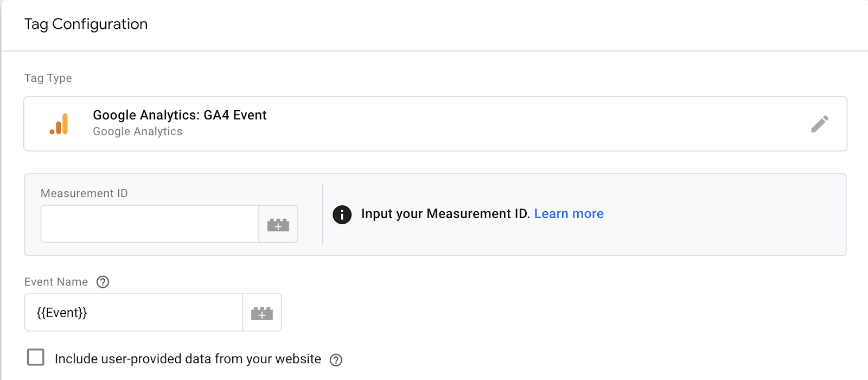Click the info icon beside Measurement ID hint

point(342,214)
